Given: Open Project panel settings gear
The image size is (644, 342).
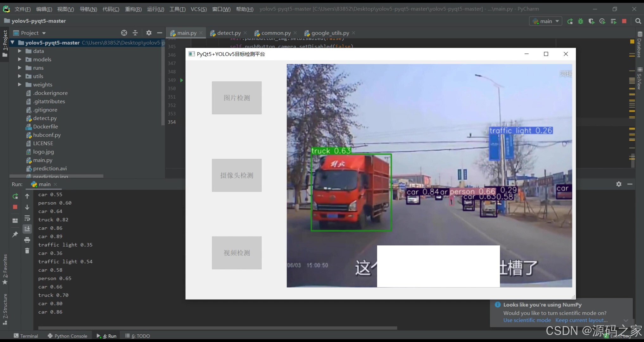Looking at the screenshot, I should (149, 33).
